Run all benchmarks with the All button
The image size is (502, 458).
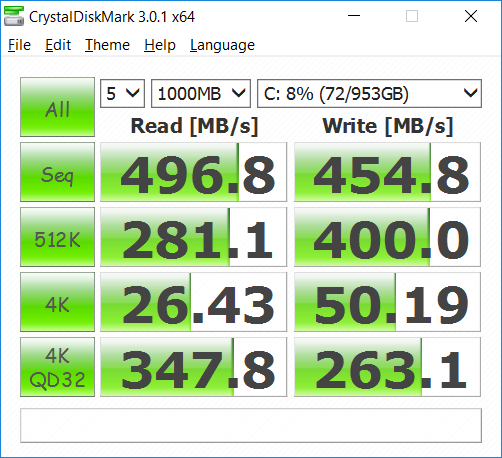point(57,107)
